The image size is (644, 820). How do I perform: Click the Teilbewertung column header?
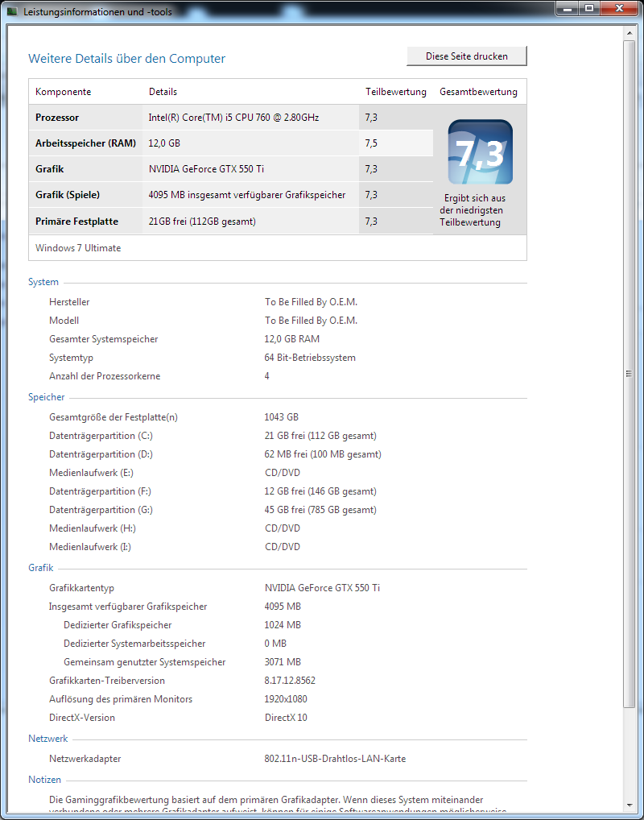[x=396, y=92]
